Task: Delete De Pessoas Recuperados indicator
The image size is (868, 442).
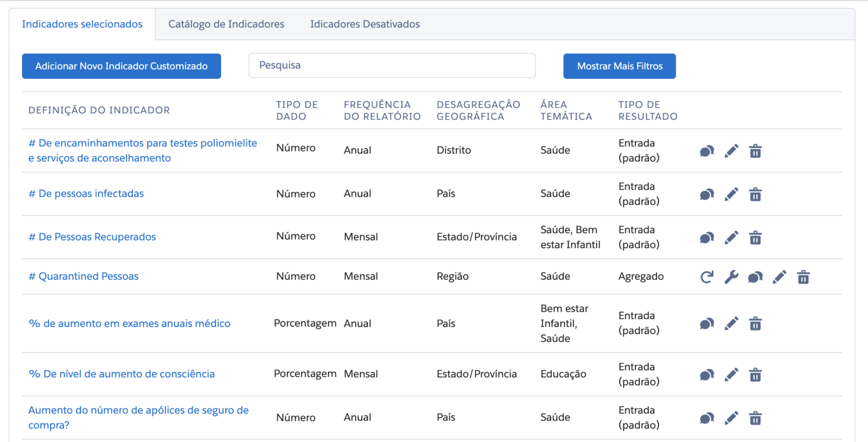Action: 755,238
